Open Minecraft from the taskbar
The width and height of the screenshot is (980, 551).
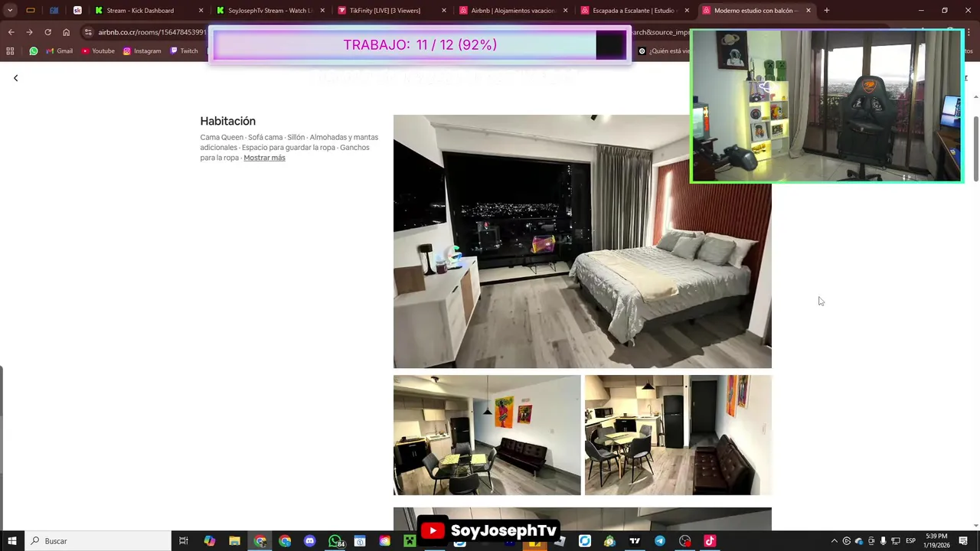[410, 541]
